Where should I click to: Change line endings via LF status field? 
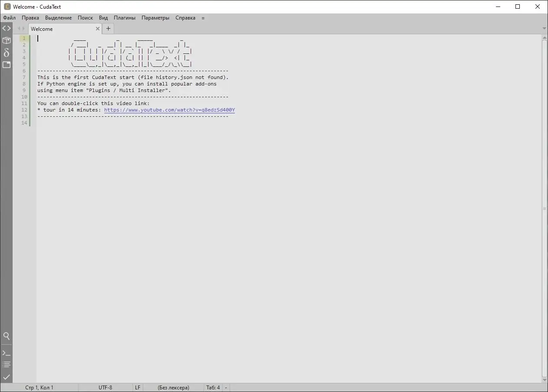click(138, 388)
